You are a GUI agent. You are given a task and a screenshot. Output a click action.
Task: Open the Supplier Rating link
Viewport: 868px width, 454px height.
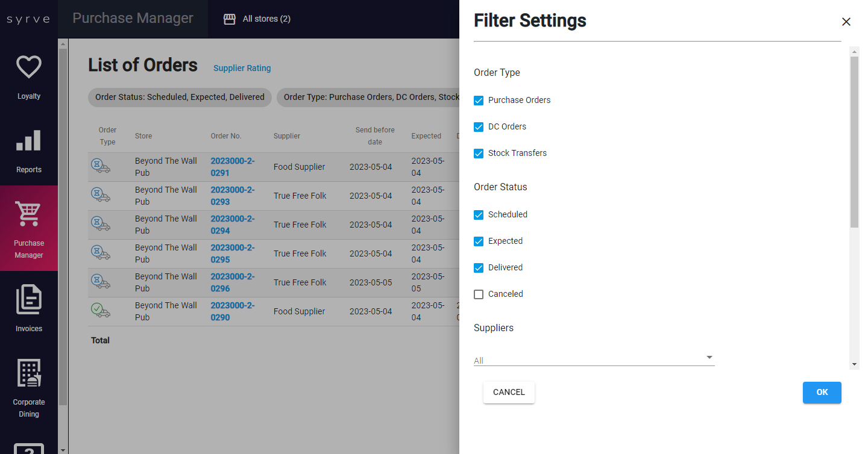(x=242, y=69)
